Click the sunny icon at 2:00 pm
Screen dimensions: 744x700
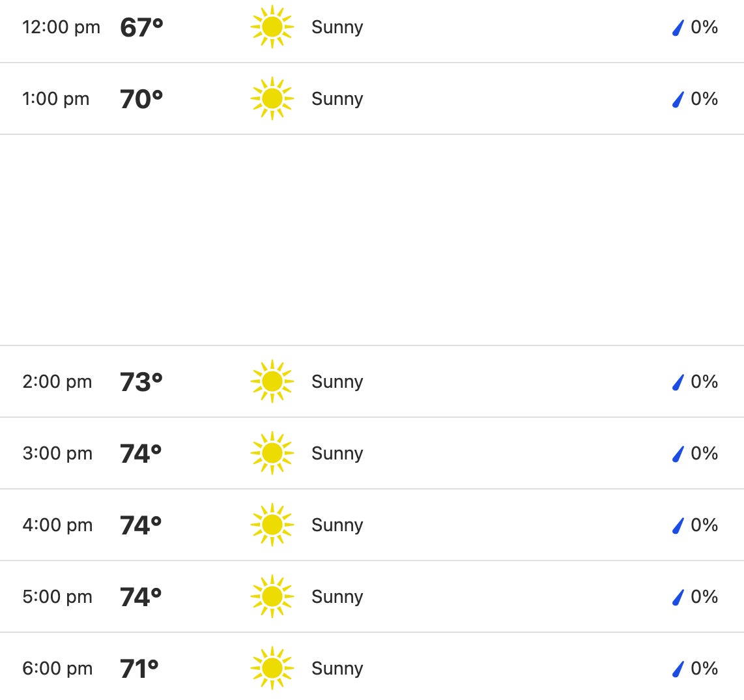pos(272,382)
